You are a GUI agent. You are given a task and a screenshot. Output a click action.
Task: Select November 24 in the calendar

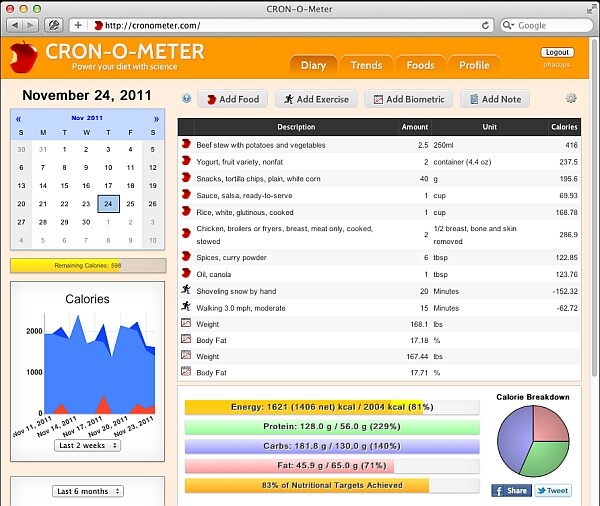click(108, 204)
